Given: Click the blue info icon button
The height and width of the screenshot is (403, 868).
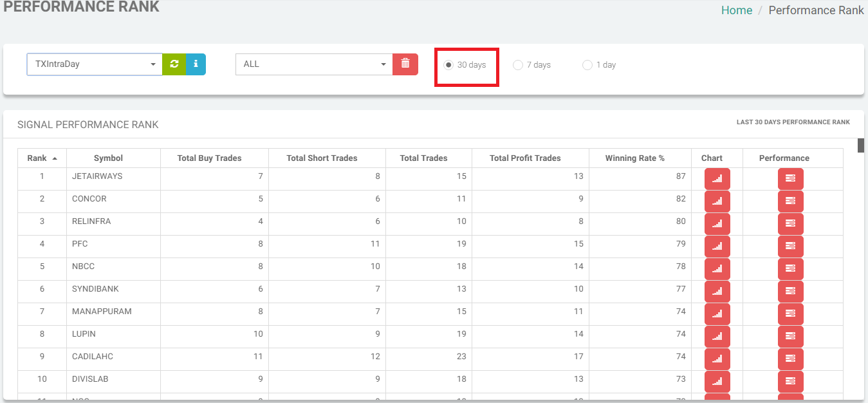Looking at the screenshot, I should (196, 64).
